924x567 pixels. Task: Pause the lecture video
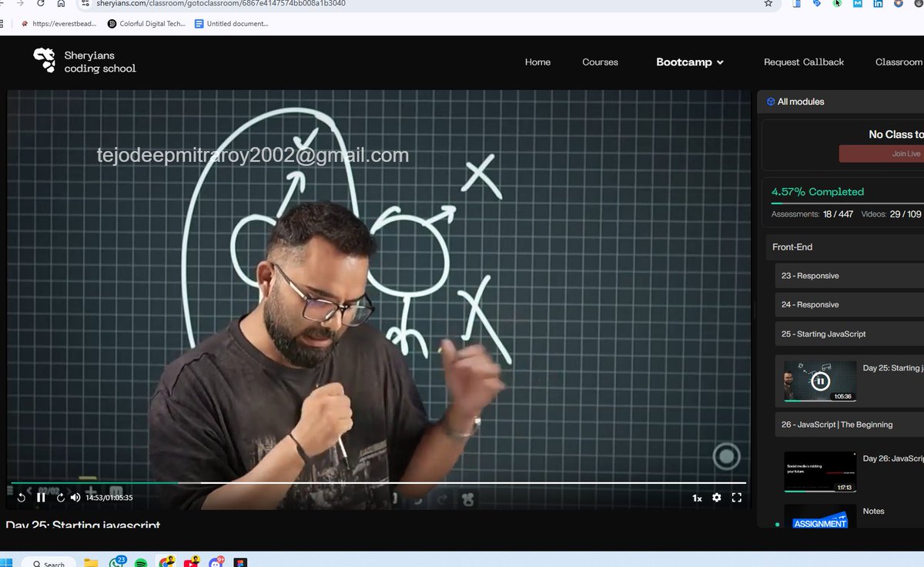[x=41, y=498]
